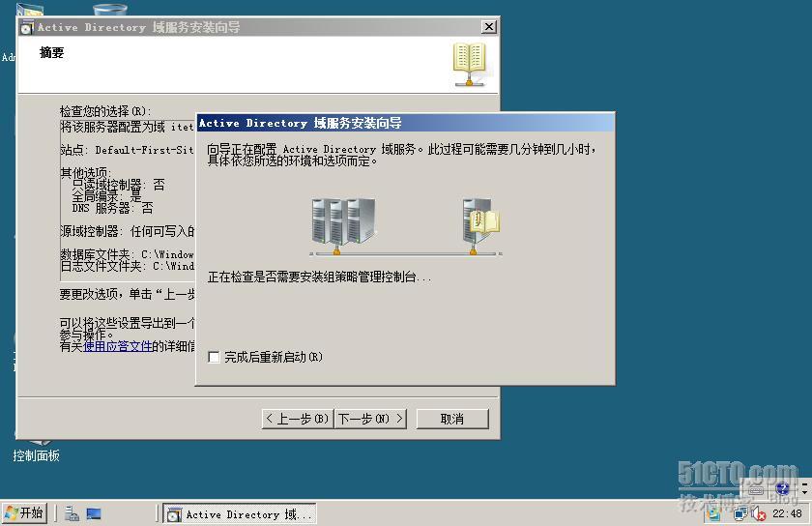Click the 全局编录: 是 line
Image resolution: width=812 pixels, height=526 pixels.
point(106,196)
